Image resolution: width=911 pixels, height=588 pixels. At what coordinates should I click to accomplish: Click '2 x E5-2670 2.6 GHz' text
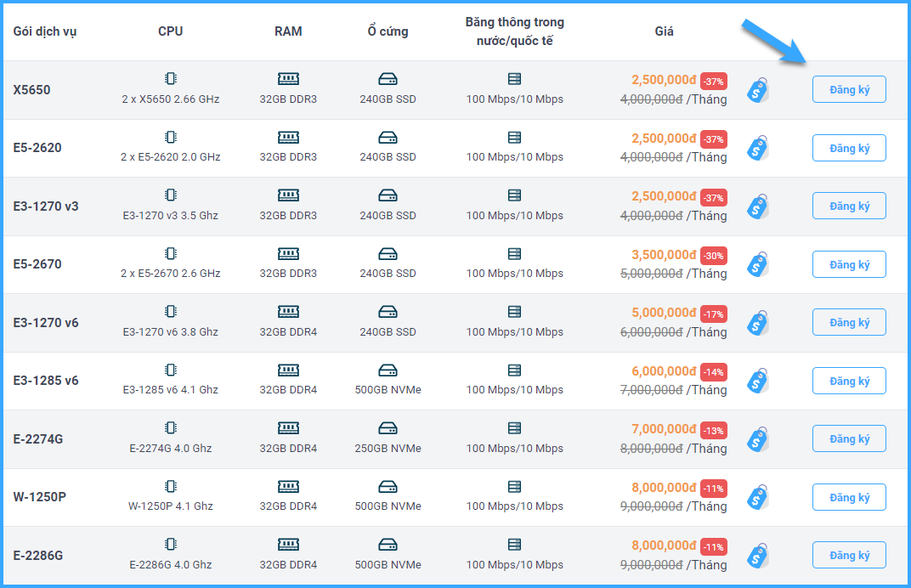pos(170,273)
